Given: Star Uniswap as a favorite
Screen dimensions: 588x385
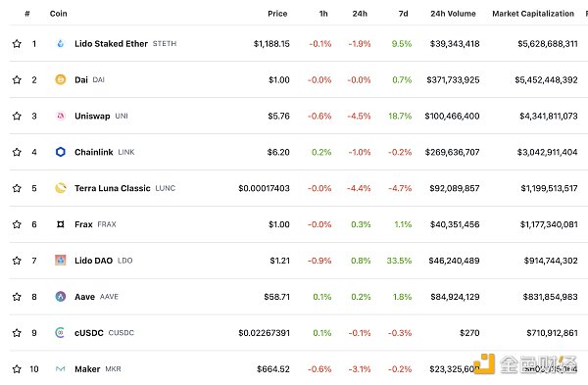Looking at the screenshot, I should point(17,116).
